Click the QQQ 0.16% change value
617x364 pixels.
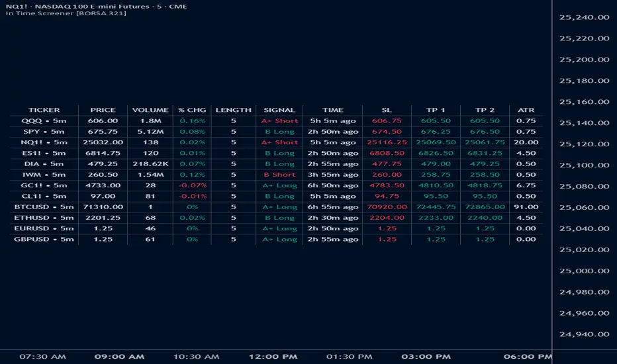192,121
